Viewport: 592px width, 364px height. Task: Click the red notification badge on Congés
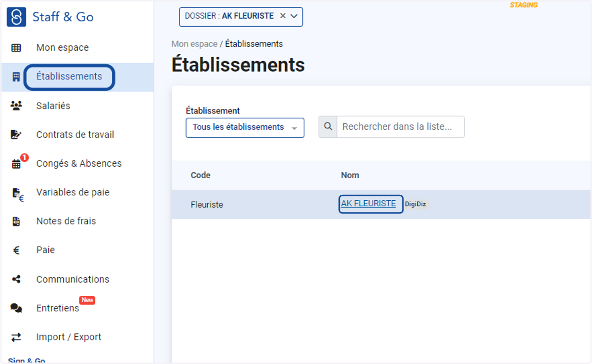point(25,158)
